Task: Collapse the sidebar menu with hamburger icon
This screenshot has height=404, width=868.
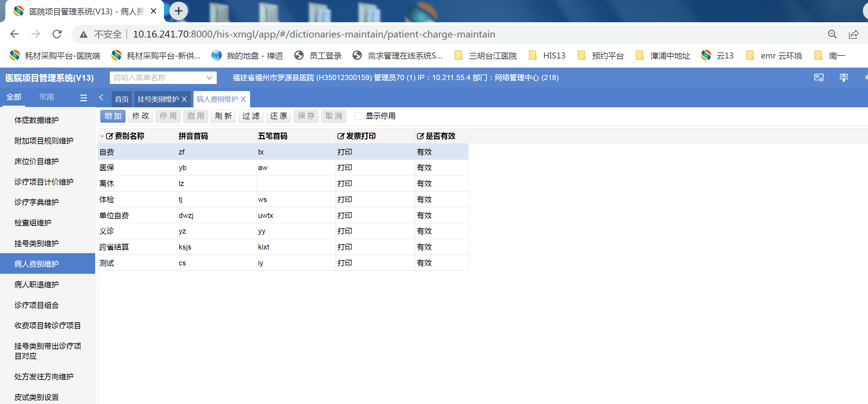Action: click(83, 98)
